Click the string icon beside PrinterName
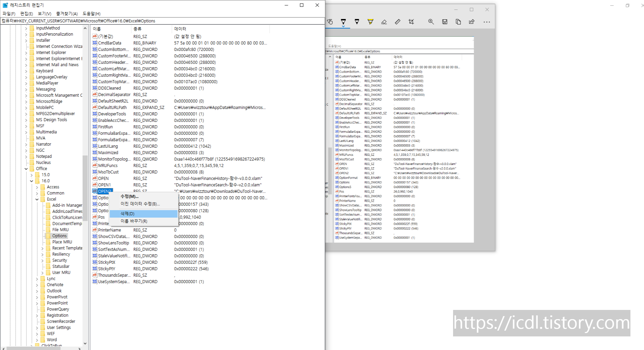The height and width of the screenshot is (350, 644). 95,230
